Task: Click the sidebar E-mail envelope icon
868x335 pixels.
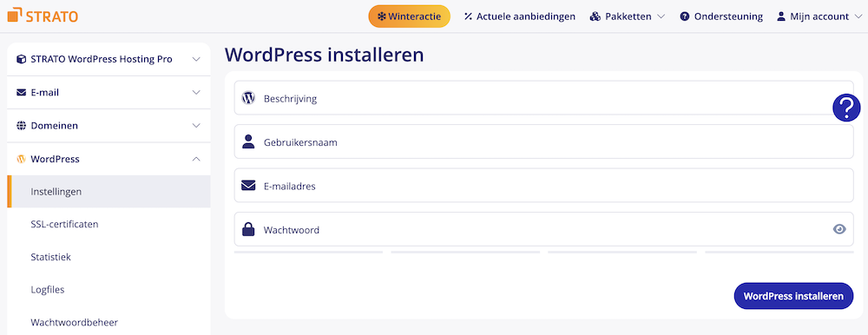Action: [21, 93]
